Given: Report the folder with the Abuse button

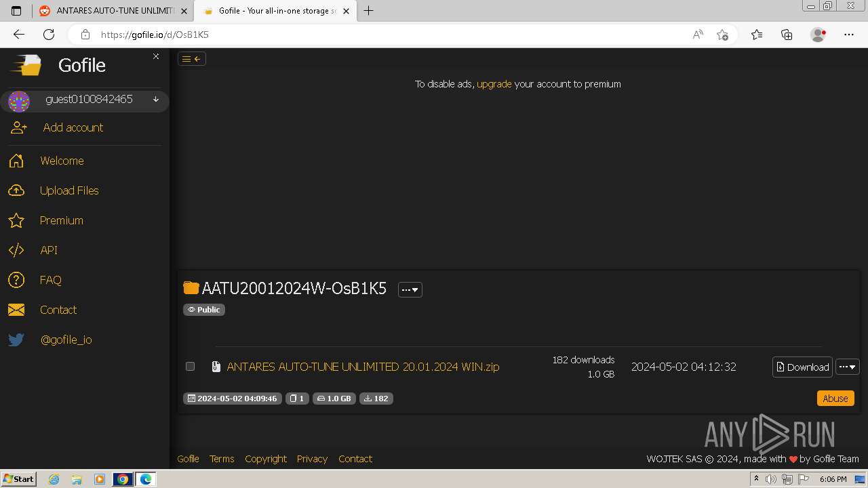Looking at the screenshot, I should [x=835, y=399].
